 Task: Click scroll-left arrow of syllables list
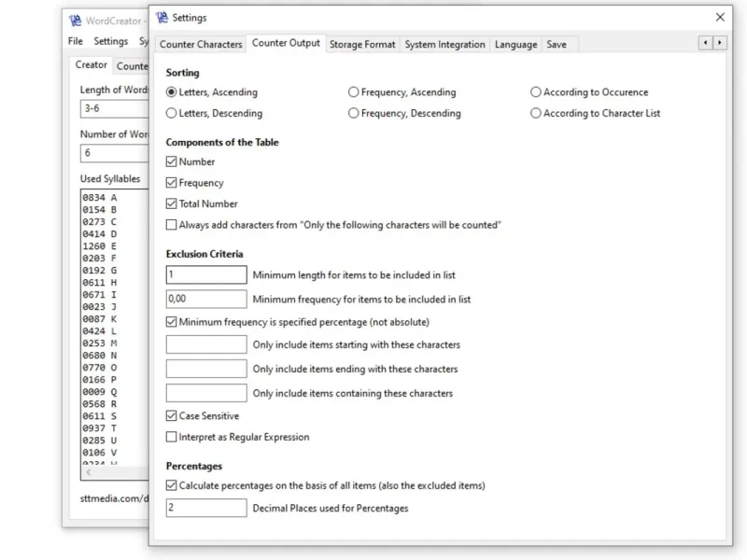88,472
